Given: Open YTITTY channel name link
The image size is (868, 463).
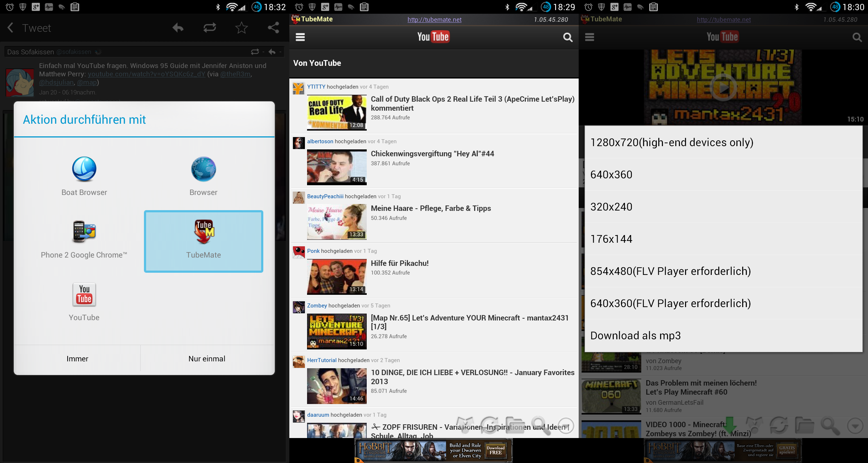Looking at the screenshot, I should [316, 87].
